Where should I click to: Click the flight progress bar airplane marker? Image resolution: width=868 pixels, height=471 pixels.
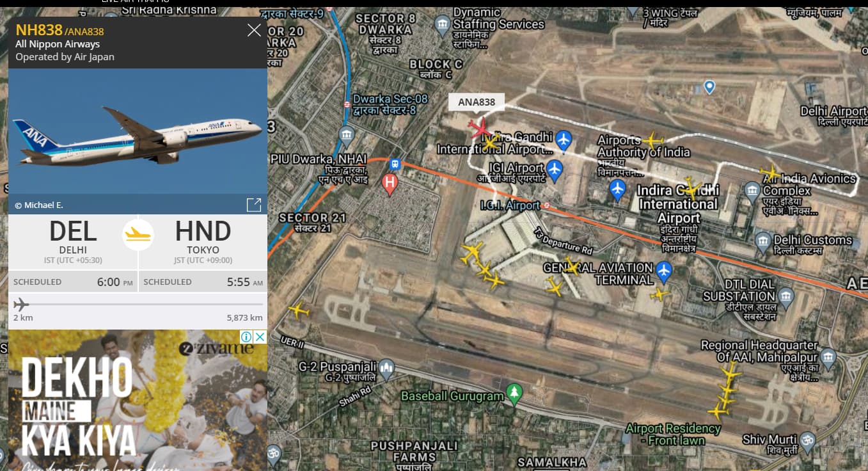21,304
